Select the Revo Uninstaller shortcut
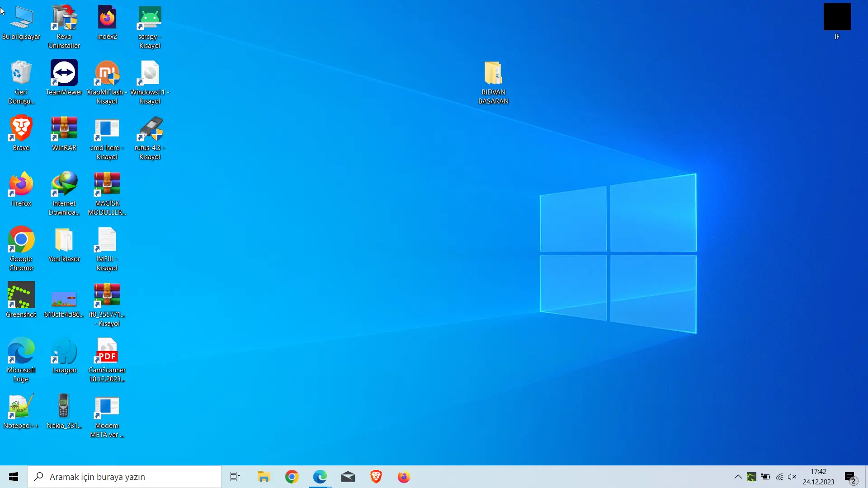 [64, 27]
